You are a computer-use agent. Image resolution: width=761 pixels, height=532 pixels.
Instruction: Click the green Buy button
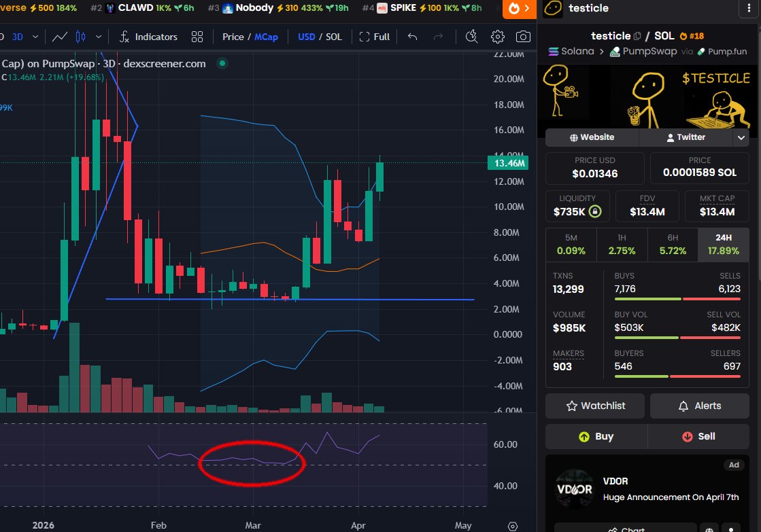(x=596, y=436)
